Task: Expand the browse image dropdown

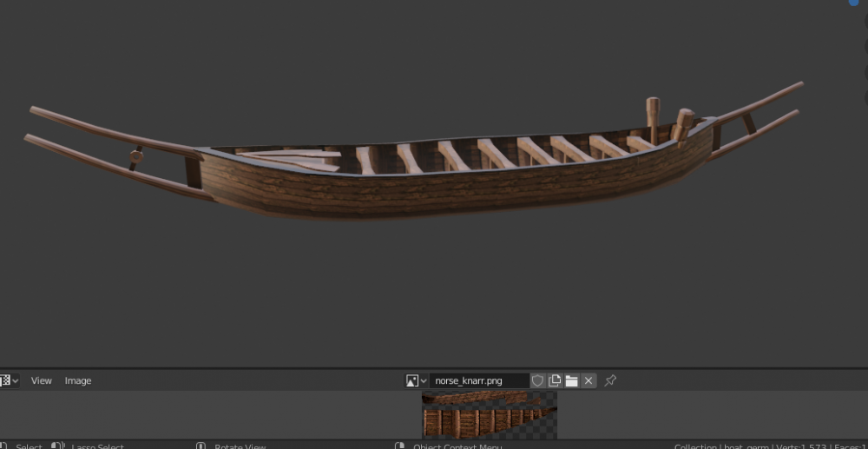Action: click(417, 380)
